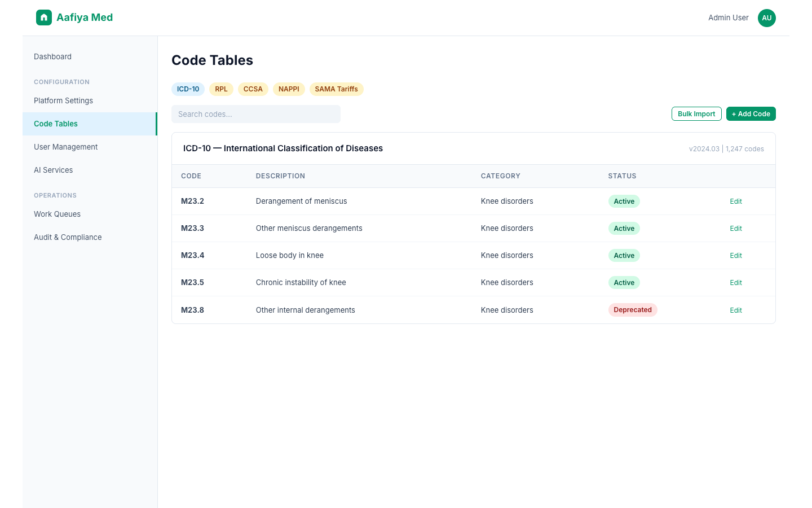Click the Admin User name
Viewport: 812px width, 508px height.
pyautogui.click(x=729, y=17)
